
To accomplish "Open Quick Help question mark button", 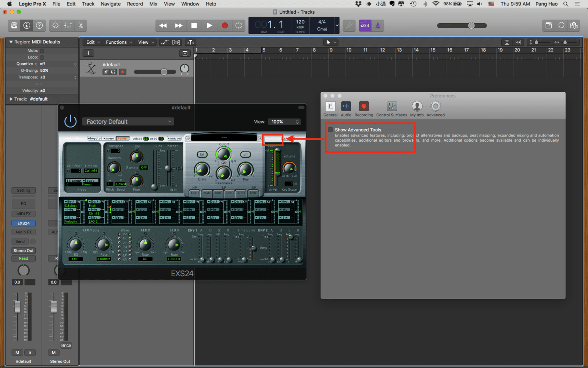I will tap(39, 25).
